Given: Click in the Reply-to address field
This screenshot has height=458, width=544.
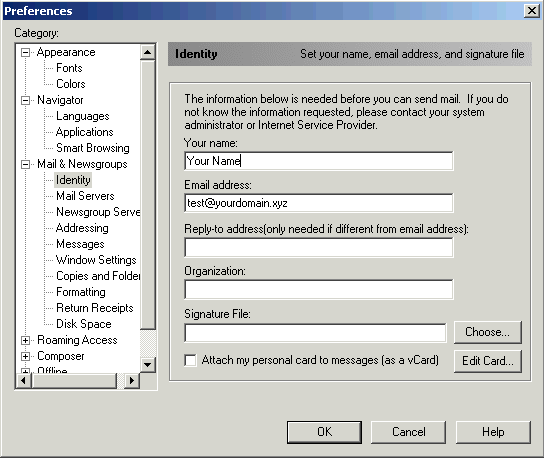Looking at the screenshot, I should coord(318,247).
